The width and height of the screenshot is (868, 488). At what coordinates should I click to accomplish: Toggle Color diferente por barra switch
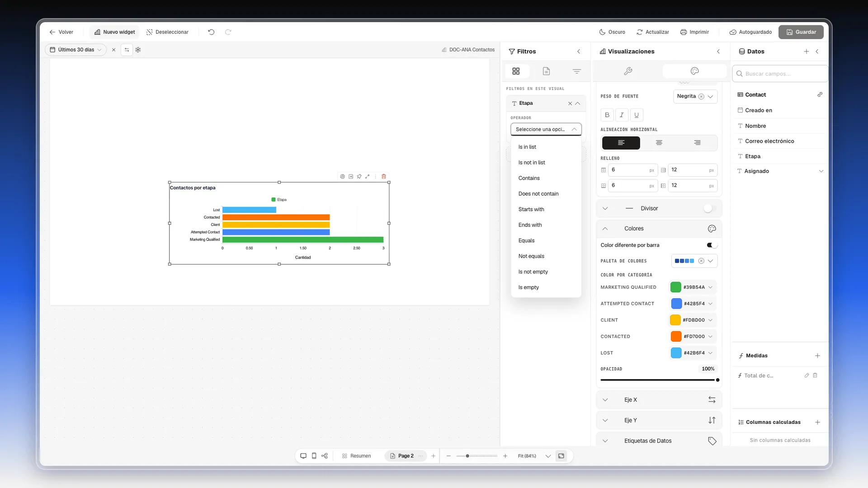pyautogui.click(x=712, y=245)
